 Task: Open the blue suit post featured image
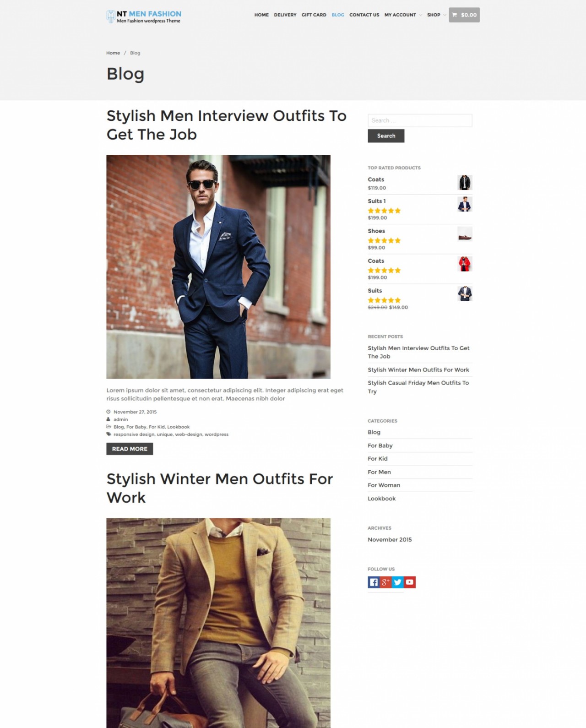[218, 266]
